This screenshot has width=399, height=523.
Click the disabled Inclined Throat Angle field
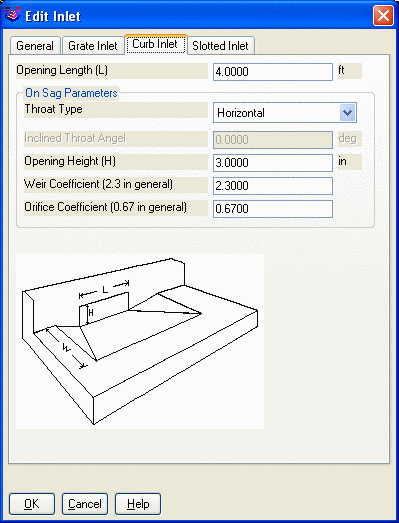pyautogui.click(x=273, y=140)
